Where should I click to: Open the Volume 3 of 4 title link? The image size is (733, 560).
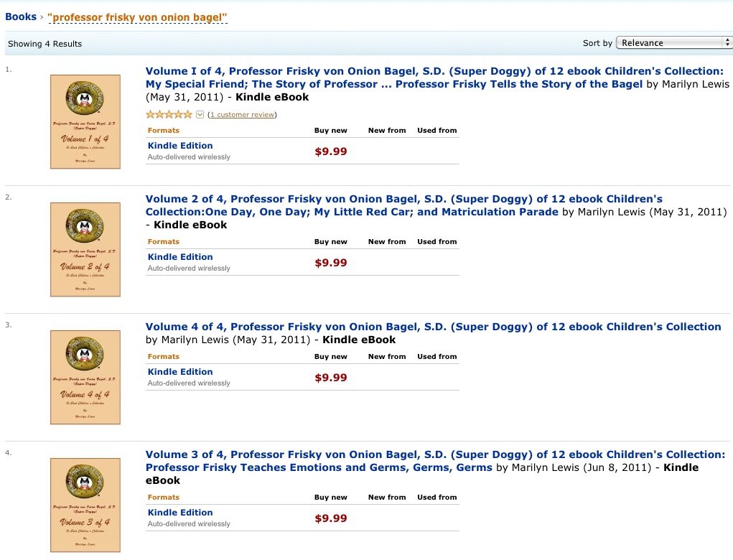click(x=435, y=461)
